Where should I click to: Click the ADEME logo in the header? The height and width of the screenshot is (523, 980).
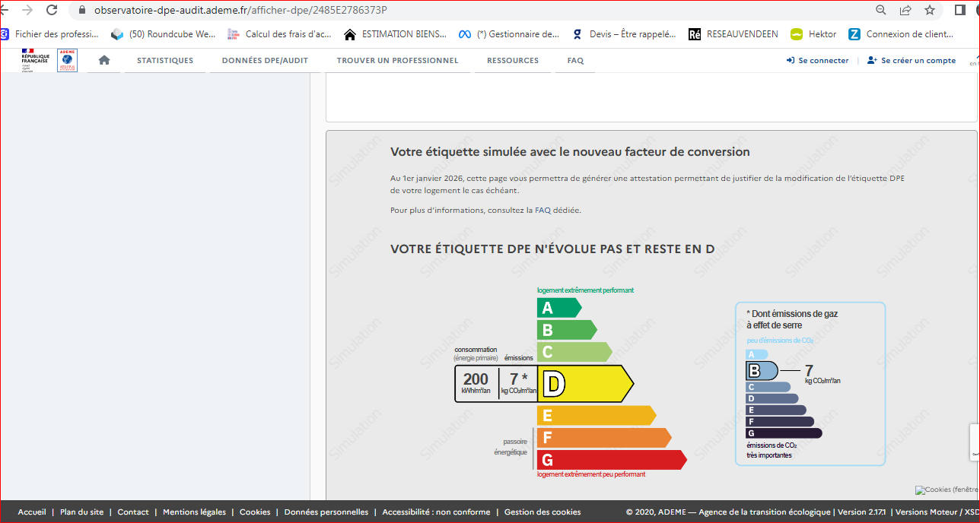(x=67, y=60)
